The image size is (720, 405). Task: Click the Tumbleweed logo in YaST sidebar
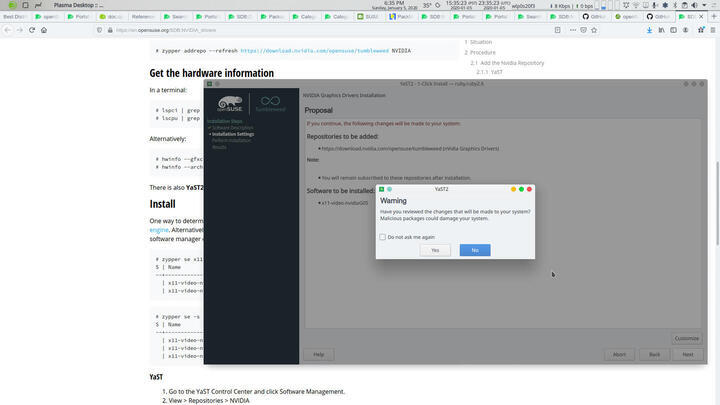270,104
